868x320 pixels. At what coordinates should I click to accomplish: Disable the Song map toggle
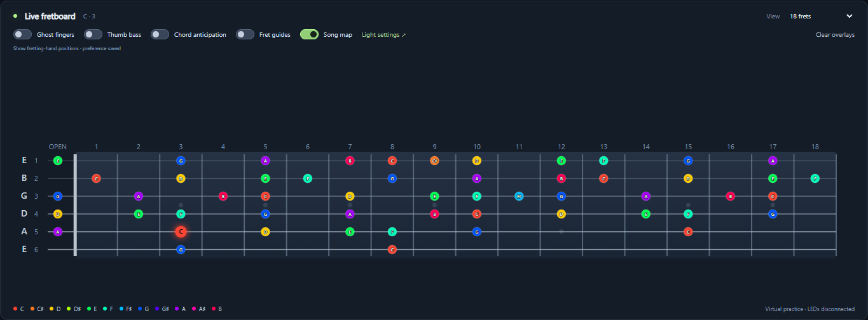click(309, 34)
